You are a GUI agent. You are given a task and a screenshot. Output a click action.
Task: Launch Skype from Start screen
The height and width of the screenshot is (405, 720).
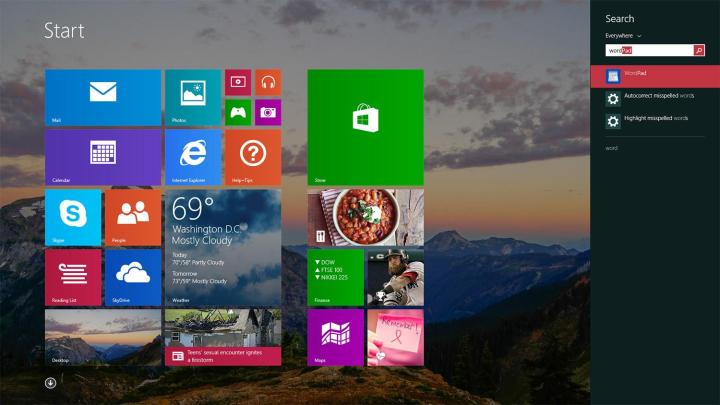point(73,217)
